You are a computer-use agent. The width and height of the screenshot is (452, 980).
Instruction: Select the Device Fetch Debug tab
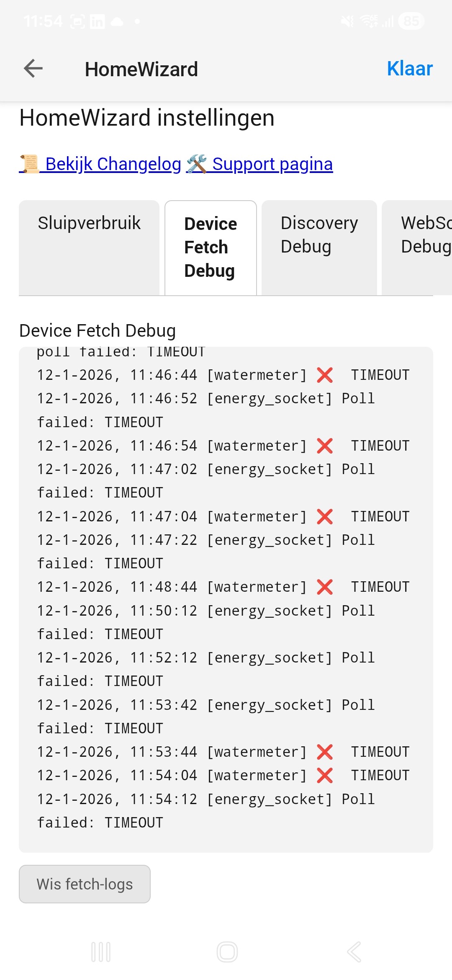(211, 247)
